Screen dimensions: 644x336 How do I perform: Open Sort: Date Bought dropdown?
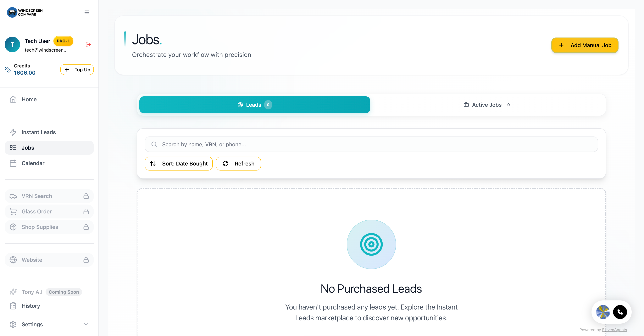(179, 164)
